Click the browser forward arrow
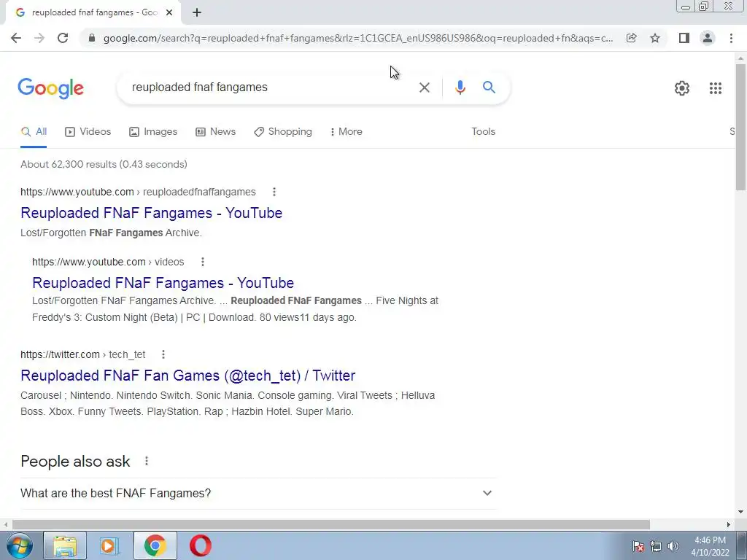This screenshot has height=560, width=747. pos(39,38)
